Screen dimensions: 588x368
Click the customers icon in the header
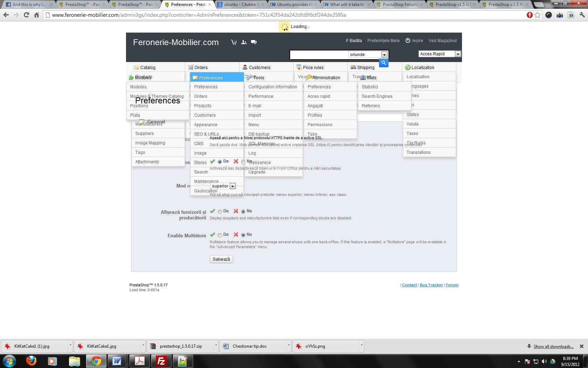click(x=244, y=42)
